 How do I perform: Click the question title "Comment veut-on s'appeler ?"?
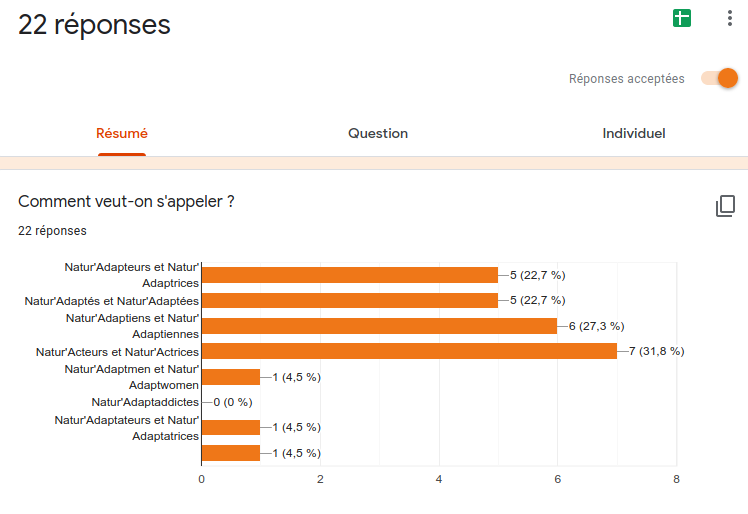(126, 201)
